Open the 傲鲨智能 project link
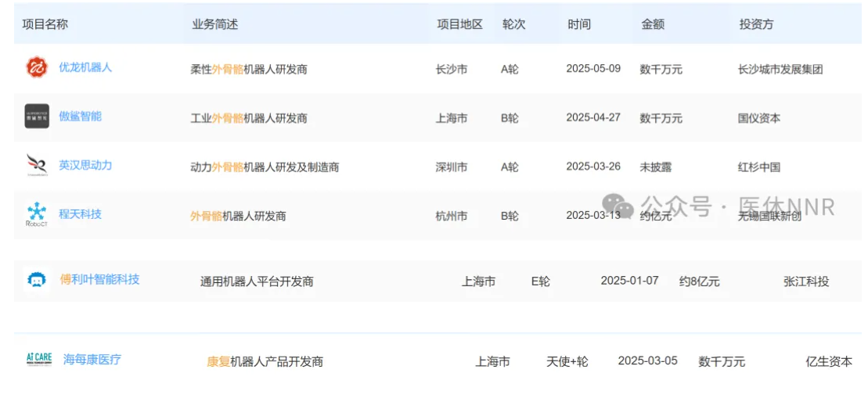Screen dimensions: 868x398 click(81, 116)
